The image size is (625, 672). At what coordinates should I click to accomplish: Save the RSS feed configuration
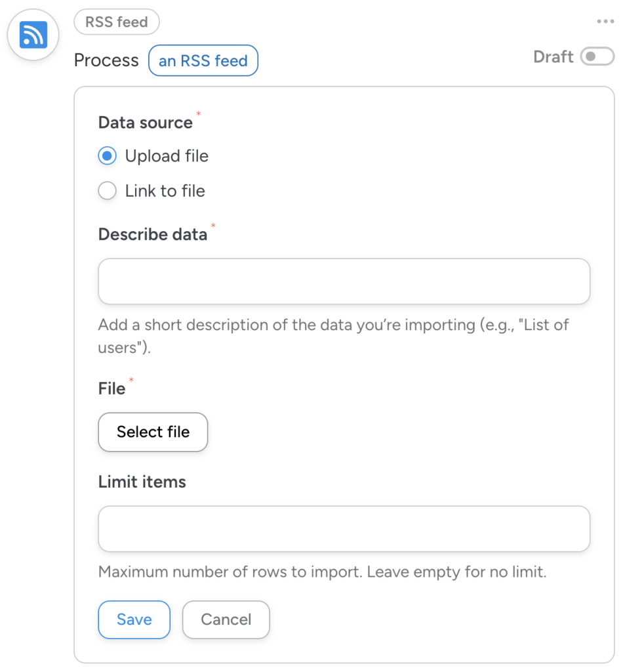134,619
